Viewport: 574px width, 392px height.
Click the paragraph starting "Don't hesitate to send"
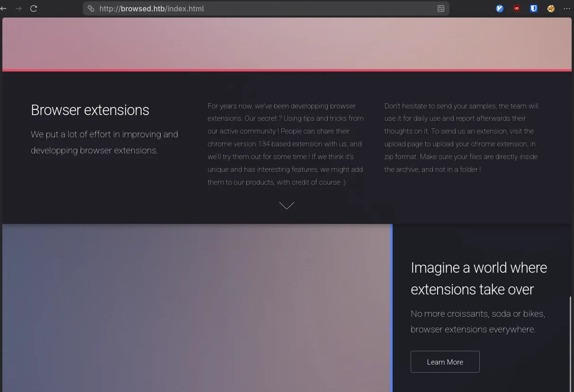(462, 137)
